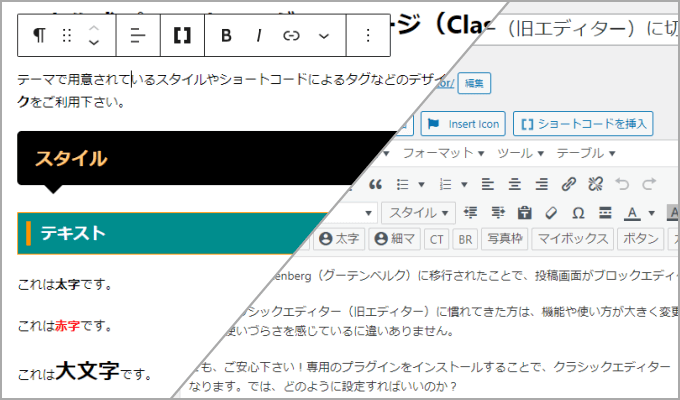Image resolution: width=680 pixels, height=400 pixels.
Task: Click the line containing ご安心下さい！
Action: [x=434, y=367]
